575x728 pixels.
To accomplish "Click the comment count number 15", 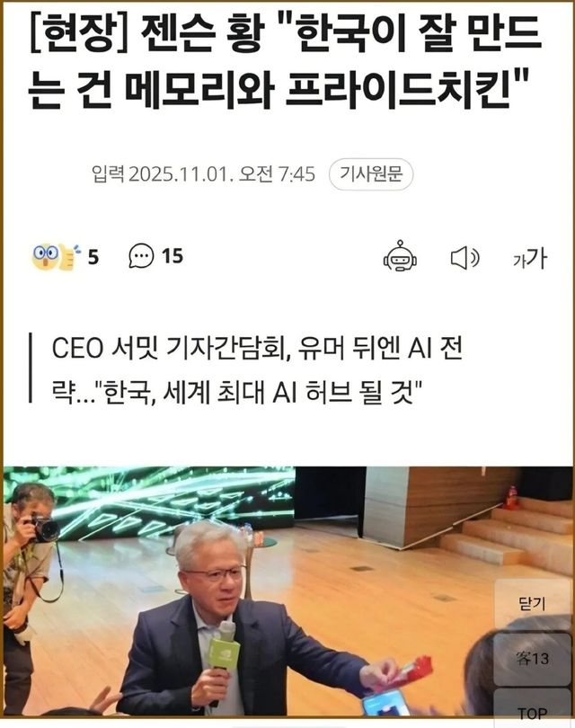I will tap(172, 256).
